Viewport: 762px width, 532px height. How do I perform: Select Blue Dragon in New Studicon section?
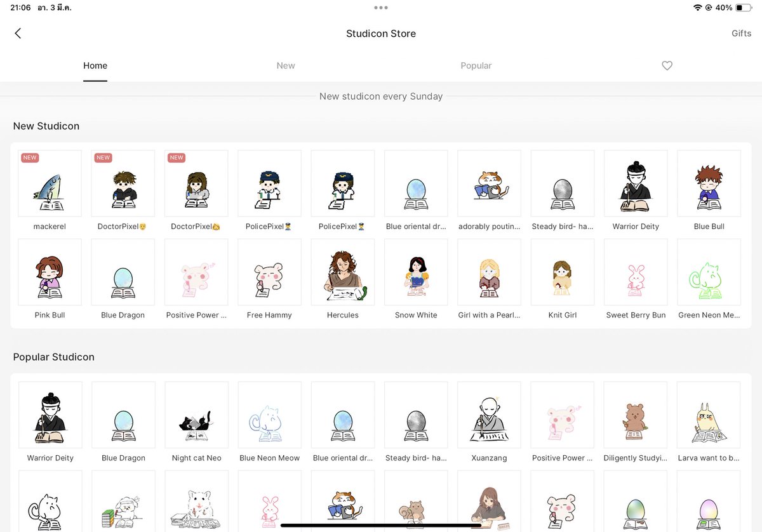click(123, 272)
